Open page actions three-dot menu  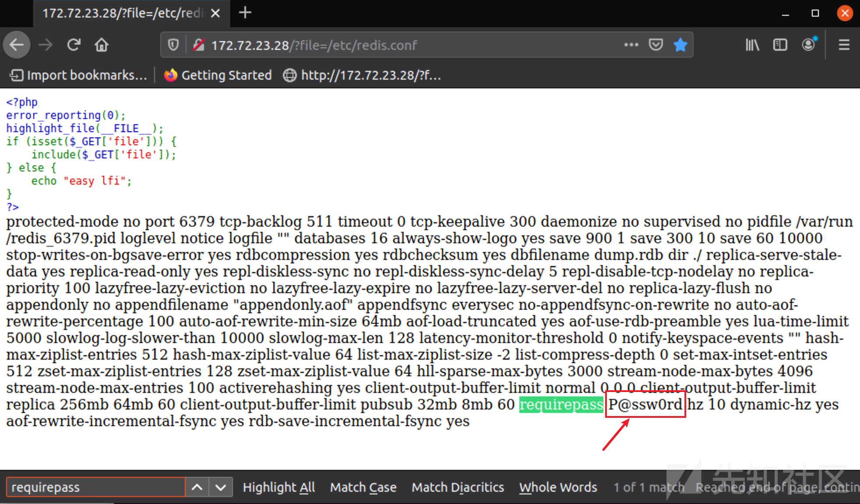631,45
